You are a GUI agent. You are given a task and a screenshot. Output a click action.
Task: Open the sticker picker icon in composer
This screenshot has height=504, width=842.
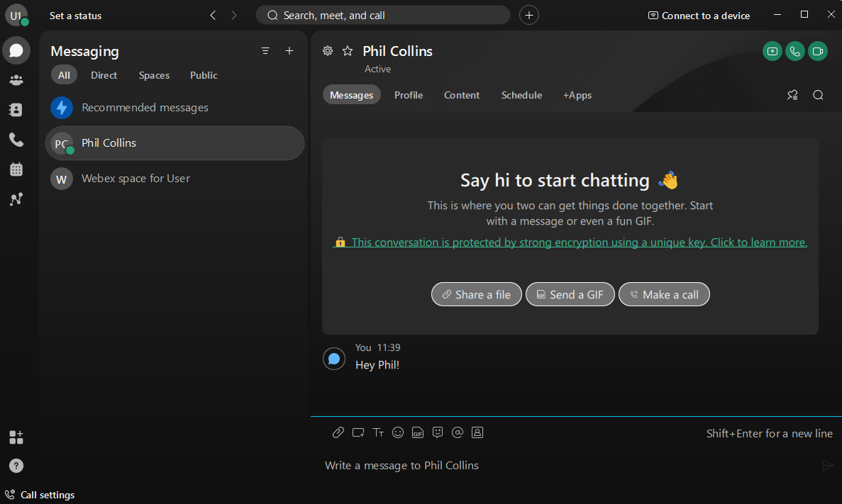point(438,432)
